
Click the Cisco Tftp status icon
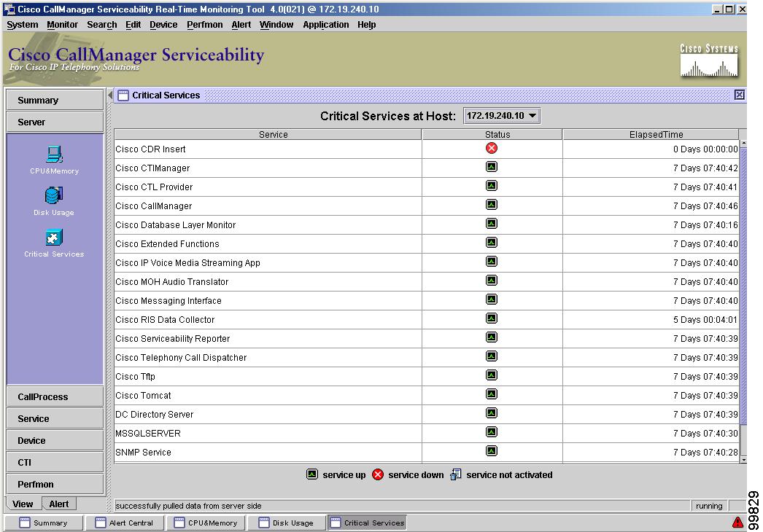coord(492,375)
